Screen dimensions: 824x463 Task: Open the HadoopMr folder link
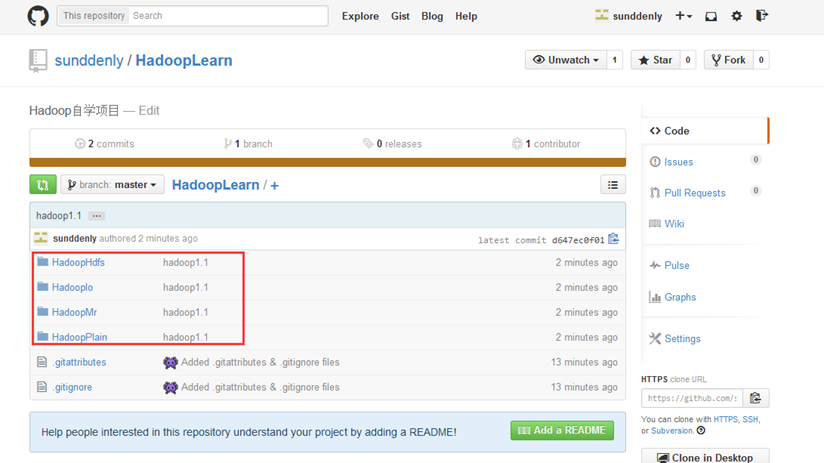(74, 312)
